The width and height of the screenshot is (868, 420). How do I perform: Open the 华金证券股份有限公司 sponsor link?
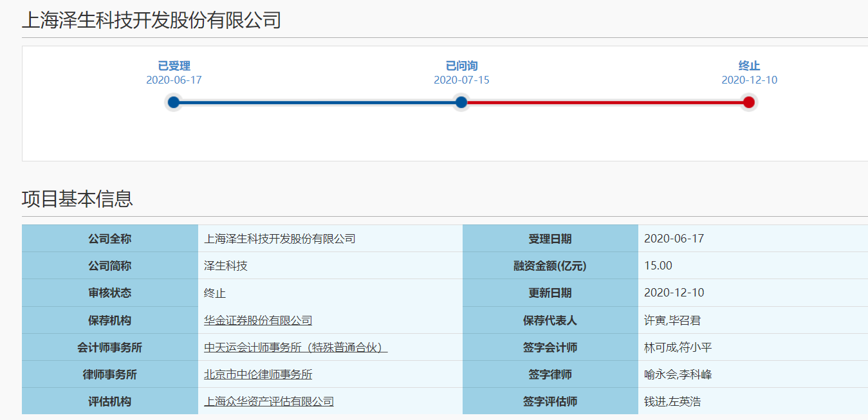tap(258, 320)
